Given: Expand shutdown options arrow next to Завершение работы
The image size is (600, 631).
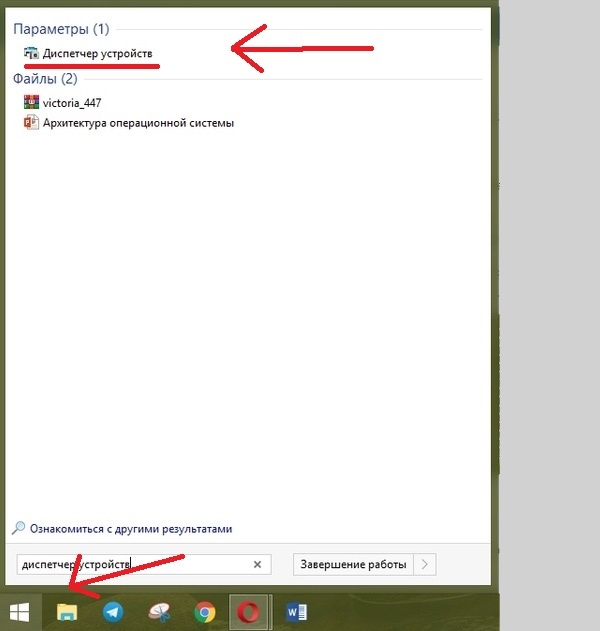Looking at the screenshot, I should pos(425,565).
